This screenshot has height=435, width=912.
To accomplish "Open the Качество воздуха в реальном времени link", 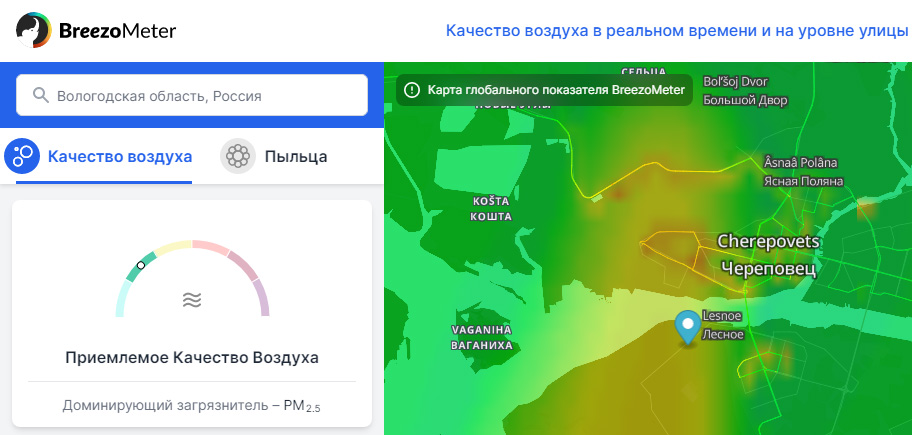I will (x=676, y=30).
